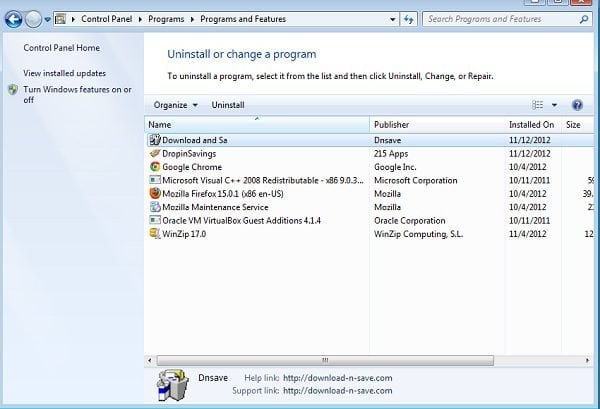
Task: Click Dnsave publisher cell
Action: point(388,140)
